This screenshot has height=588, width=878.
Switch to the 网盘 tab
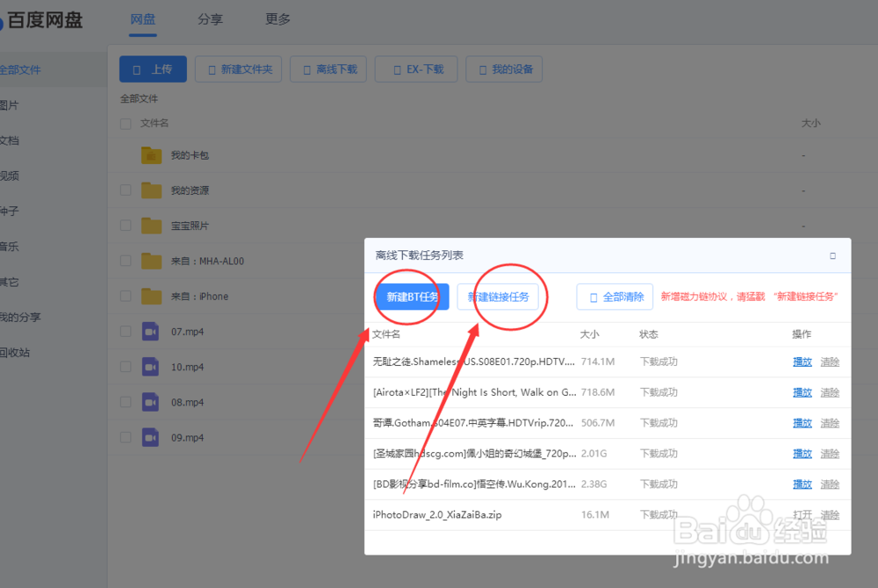(x=143, y=19)
